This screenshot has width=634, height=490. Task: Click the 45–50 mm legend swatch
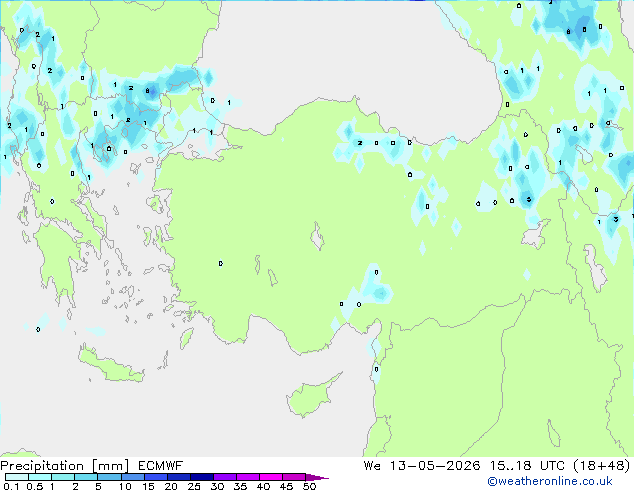[x=294, y=477]
